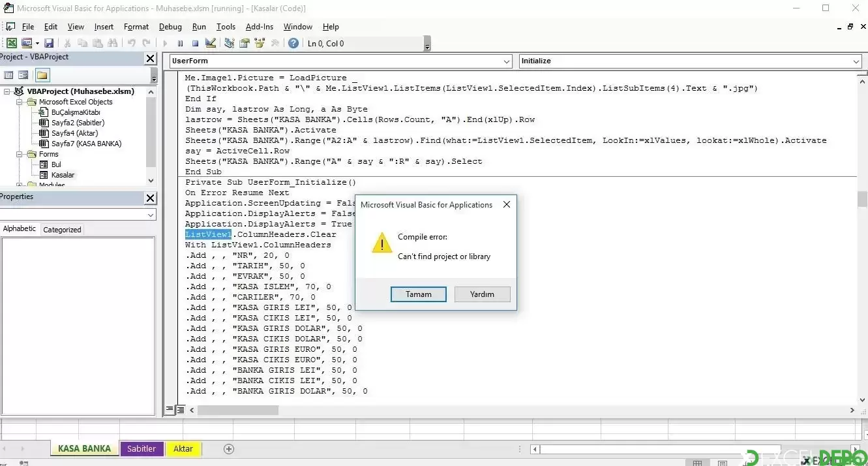Add a new sheet with plus icon
Image resolution: width=868 pixels, height=466 pixels.
[229, 449]
